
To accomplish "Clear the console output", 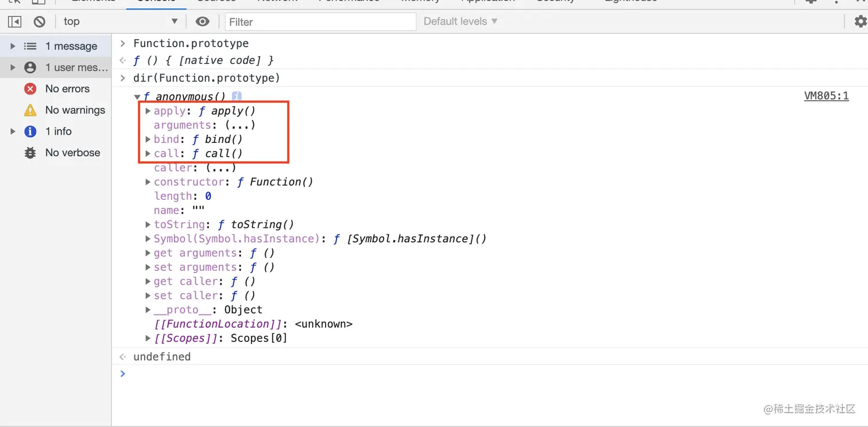I will 40,22.
